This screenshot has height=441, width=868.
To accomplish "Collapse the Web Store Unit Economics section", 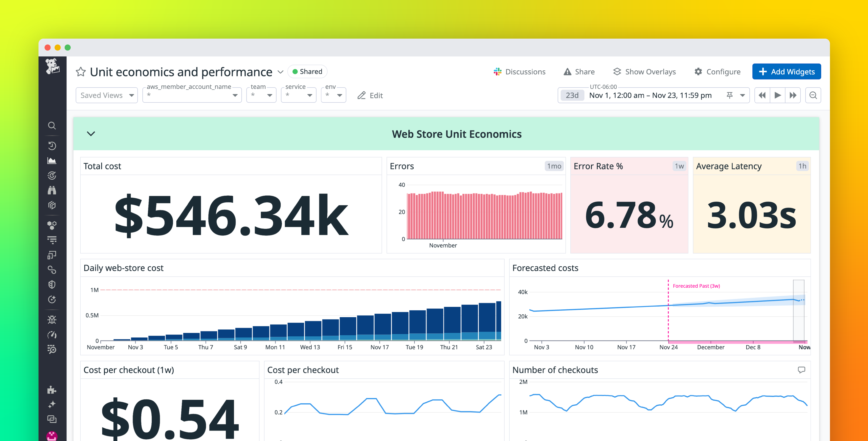I will coord(91,133).
